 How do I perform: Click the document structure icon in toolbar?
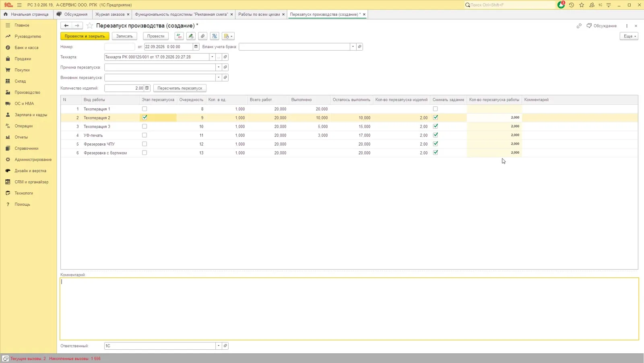pos(215,36)
